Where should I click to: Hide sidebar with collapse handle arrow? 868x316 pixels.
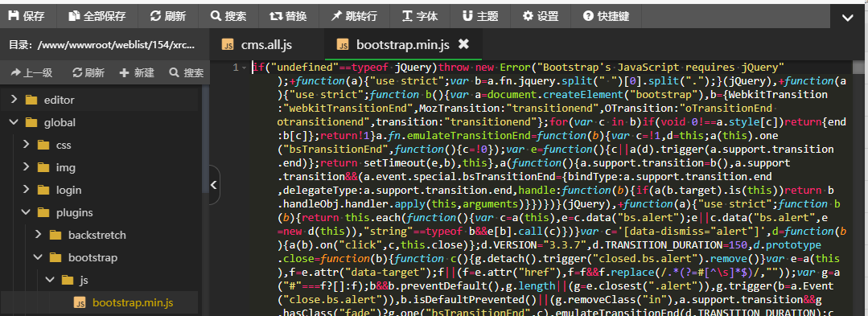point(214,185)
